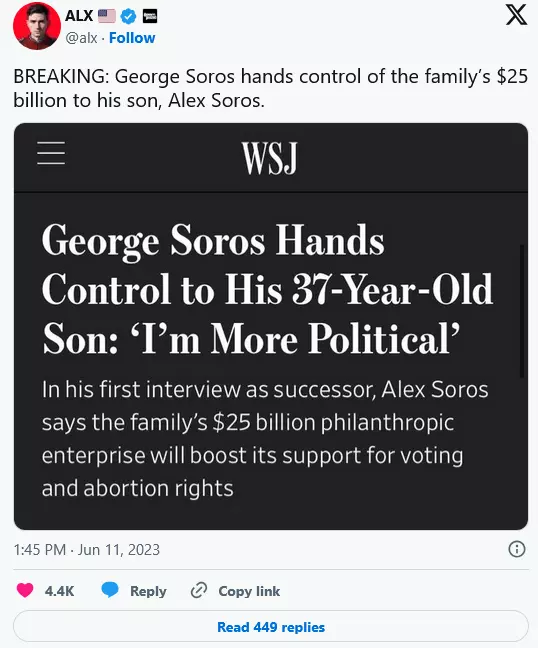Click the X logo in the corner

tap(517, 15)
